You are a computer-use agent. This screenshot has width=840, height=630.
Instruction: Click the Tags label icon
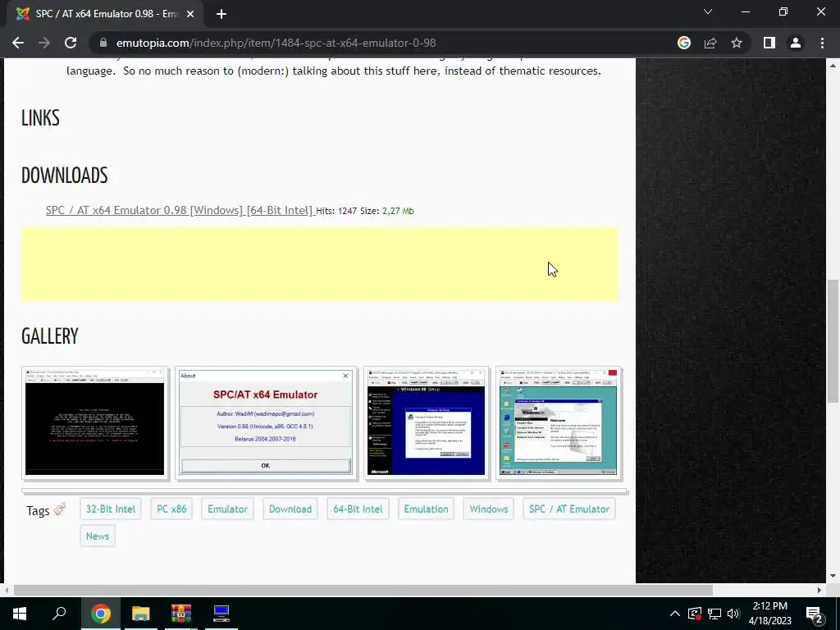(x=59, y=509)
